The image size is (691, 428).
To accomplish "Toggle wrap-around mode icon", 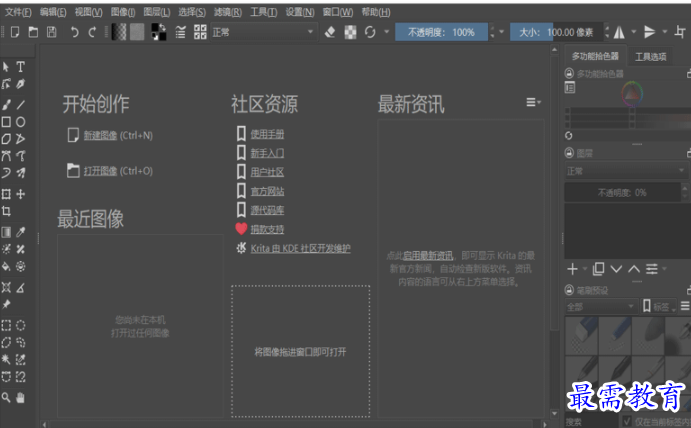I will (x=680, y=32).
